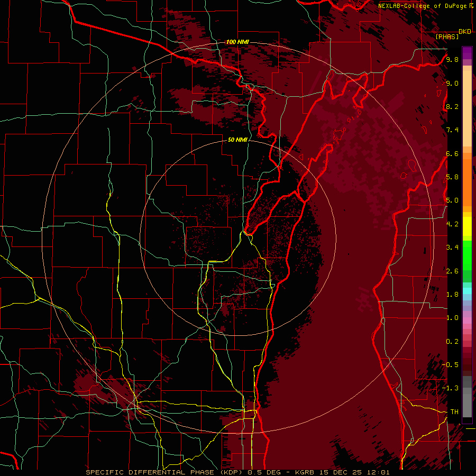The image size is (476, 476).
Task: Click the cyan segment of the color bar
Action: [467, 290]
